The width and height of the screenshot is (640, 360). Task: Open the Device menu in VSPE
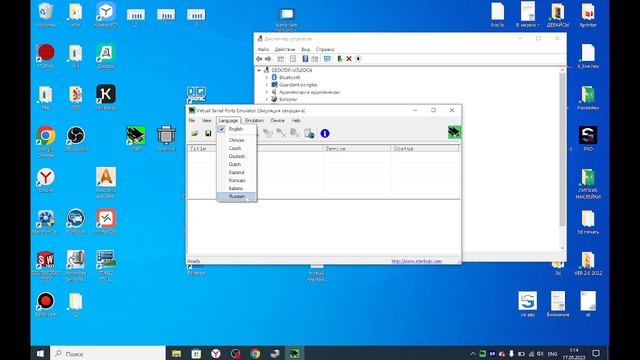pos(278,120)
